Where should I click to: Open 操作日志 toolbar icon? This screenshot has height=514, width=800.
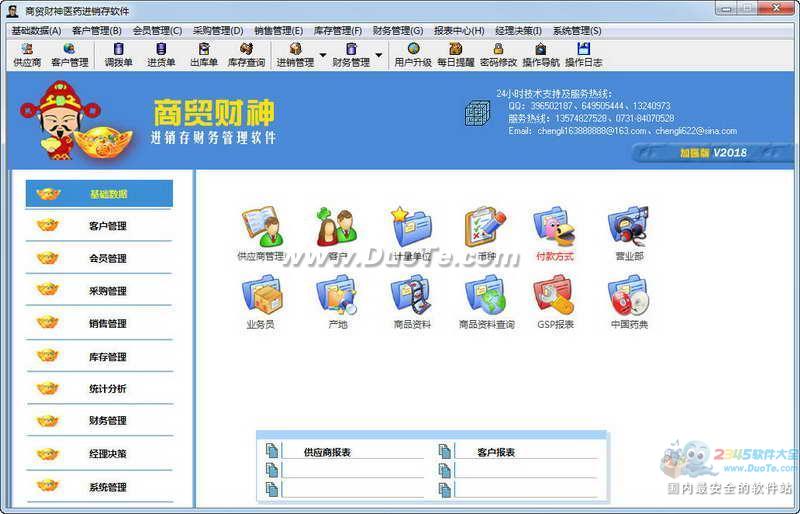coord(584,55)
